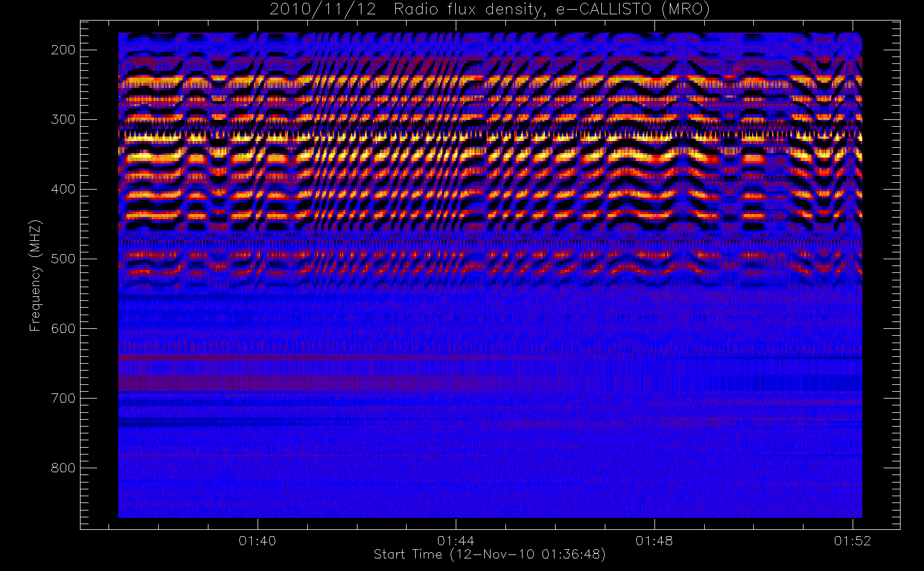Click the 01:52 time tick label
The width and height of the screenshot is (924, 571).
point(853,541)
